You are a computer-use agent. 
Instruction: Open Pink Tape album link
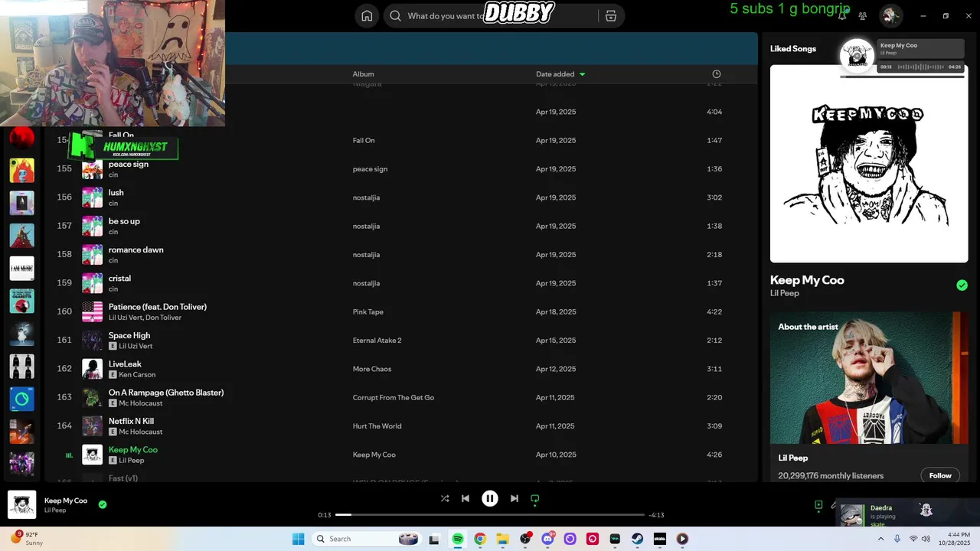368,312
